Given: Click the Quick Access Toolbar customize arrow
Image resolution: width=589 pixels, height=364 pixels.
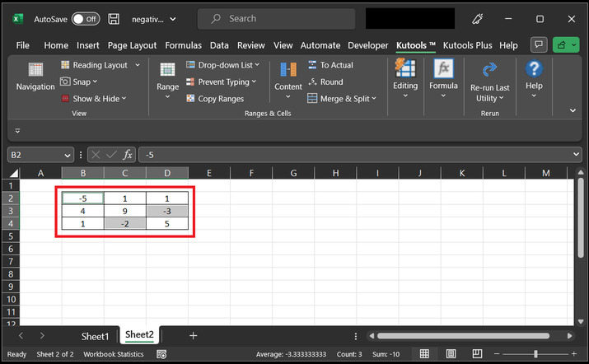Looking at the screenshot, I should 17,131.
